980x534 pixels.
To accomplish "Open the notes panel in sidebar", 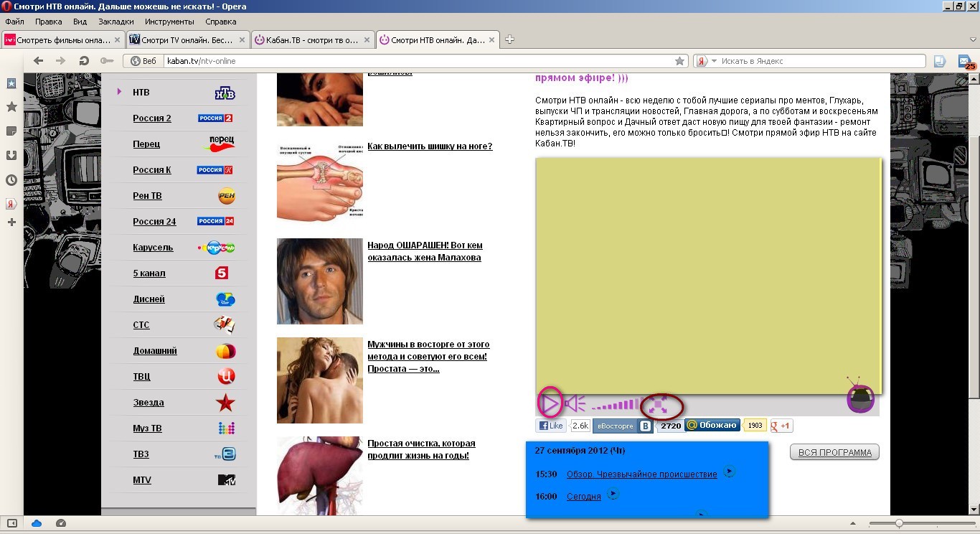I will pyautogui.click(x=11, y=131).
